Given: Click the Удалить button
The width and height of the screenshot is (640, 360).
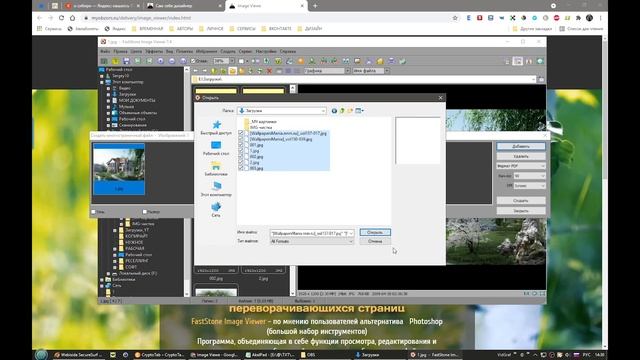Looking at the screenshot, I should (521, 156).
